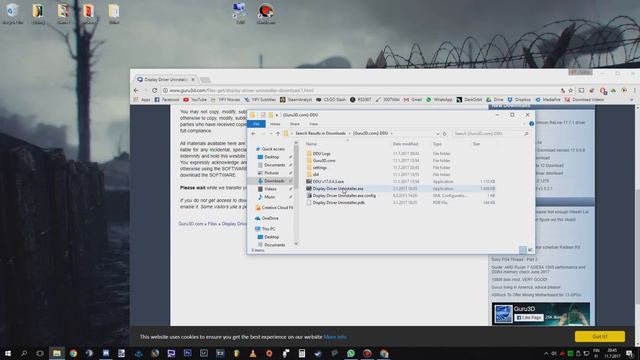Select the settings folder in Explorer
Image resolution: width=640 pixels, height=360 pixels.
tap(320, 168)
